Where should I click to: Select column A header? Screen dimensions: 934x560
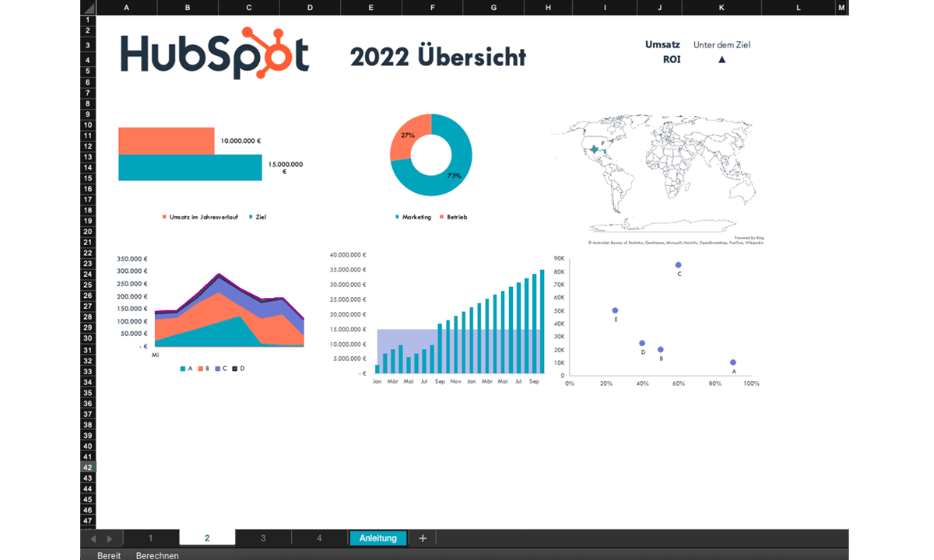pyautogui.click(x=126, y=8)
